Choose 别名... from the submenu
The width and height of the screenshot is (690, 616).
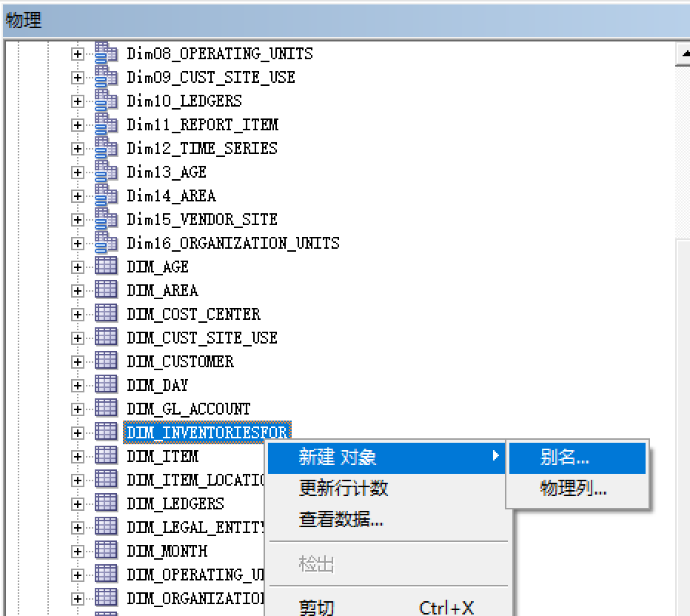pos(565,458)
